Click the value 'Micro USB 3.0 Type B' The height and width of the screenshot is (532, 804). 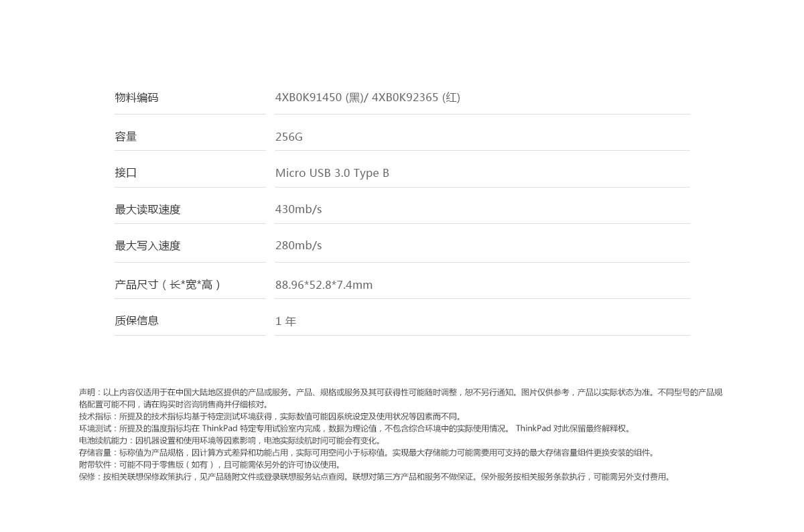(x=332, y=173)
